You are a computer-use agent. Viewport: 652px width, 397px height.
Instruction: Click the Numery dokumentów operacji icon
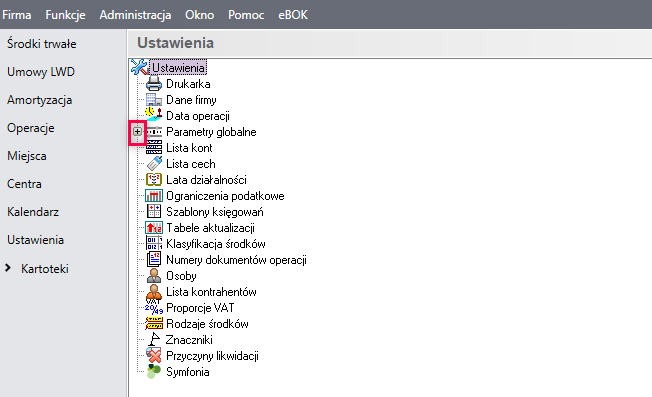154,259
